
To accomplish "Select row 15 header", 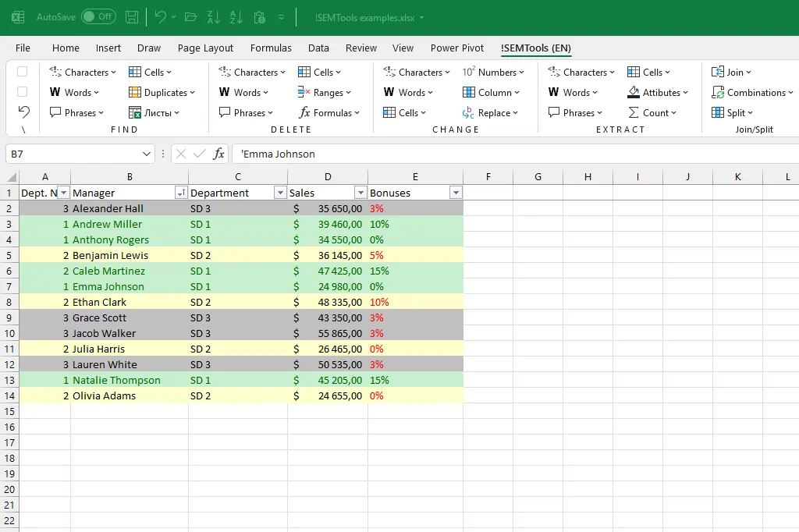I will (x=9, y=411).
